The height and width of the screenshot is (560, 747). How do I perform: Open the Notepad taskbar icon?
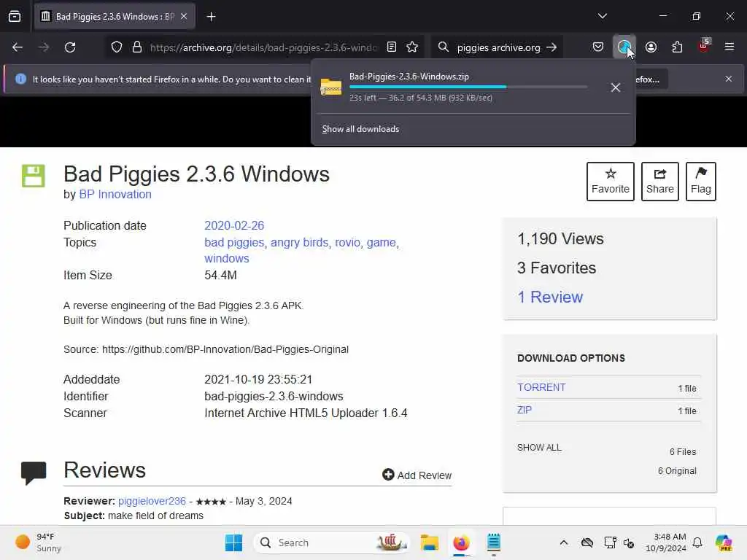pyautogui.click(x=494, y=542)
